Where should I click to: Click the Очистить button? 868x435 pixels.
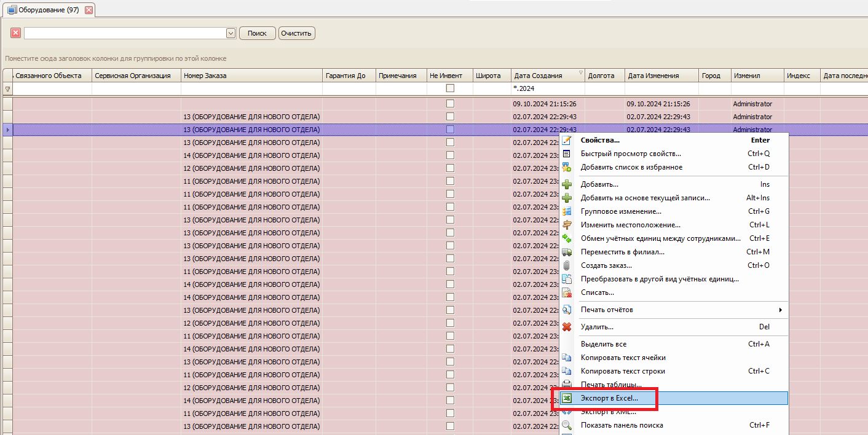(297, 33)
